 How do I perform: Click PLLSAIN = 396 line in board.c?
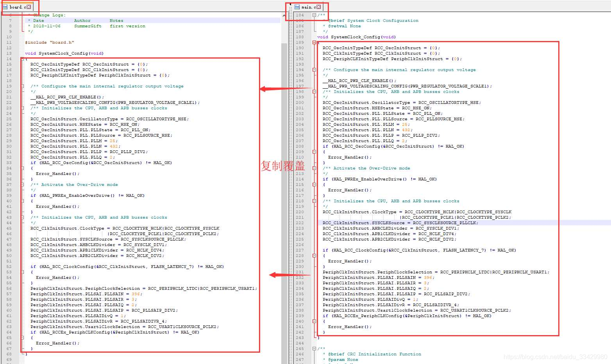[86, 294]
